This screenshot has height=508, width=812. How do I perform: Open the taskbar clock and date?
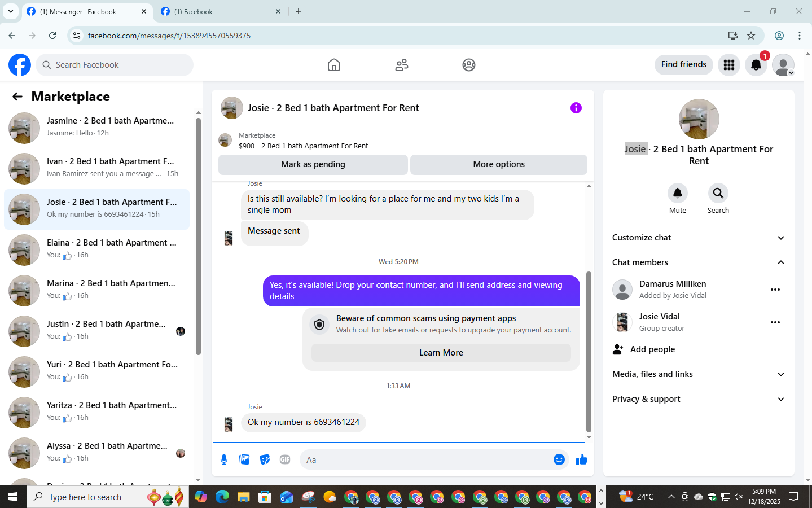764,497
